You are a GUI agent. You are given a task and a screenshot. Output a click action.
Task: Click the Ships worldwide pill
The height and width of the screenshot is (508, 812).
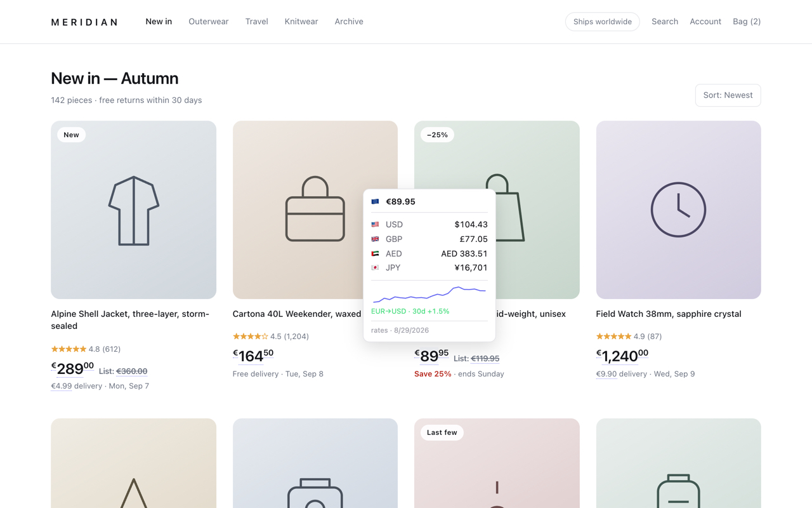tap(603, 22)
